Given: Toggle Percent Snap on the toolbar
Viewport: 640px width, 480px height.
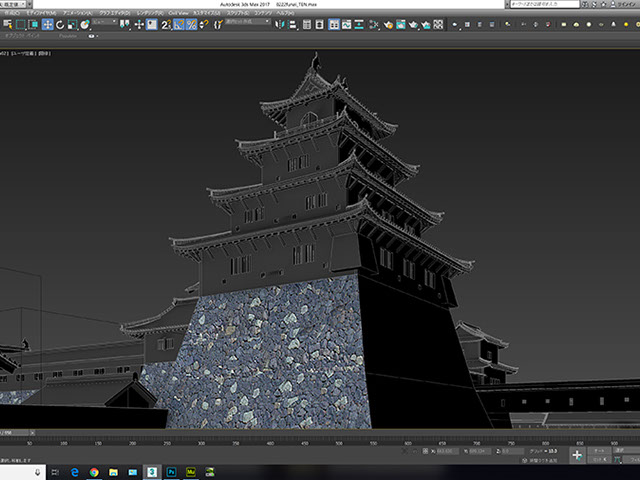Looking at the screenshot, I should point(191,24).
